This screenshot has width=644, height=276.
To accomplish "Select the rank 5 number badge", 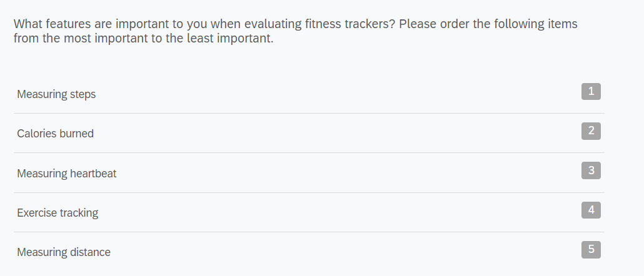I will pos(591,250).
